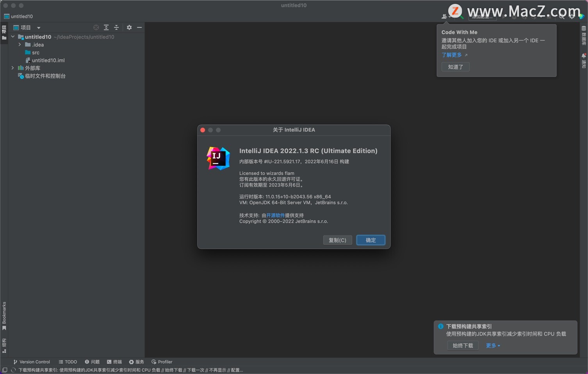Hide the Project panel with minus icon

139,27
